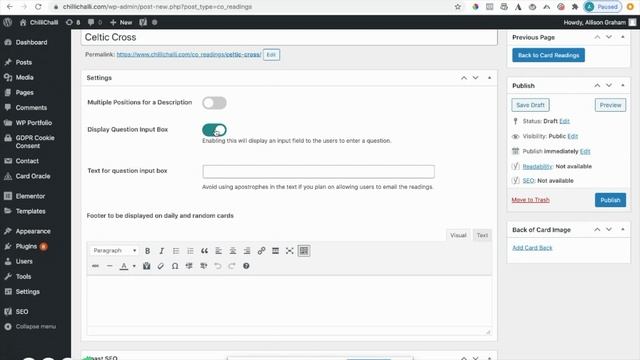Toggle bold formatting in the editor toolbar
The width and height of the screenshot is (640, 360).
click(147, 251)
